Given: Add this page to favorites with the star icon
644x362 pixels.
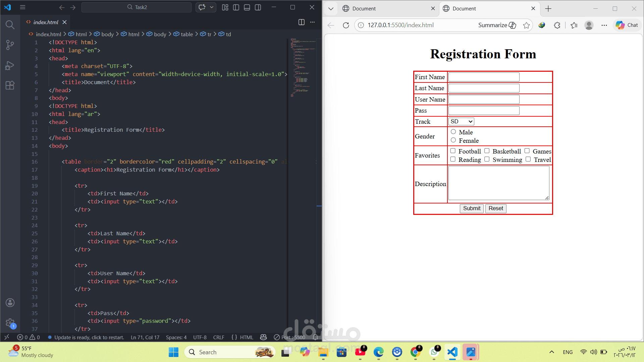Looking at the screenshot, I should pos(526,25).
